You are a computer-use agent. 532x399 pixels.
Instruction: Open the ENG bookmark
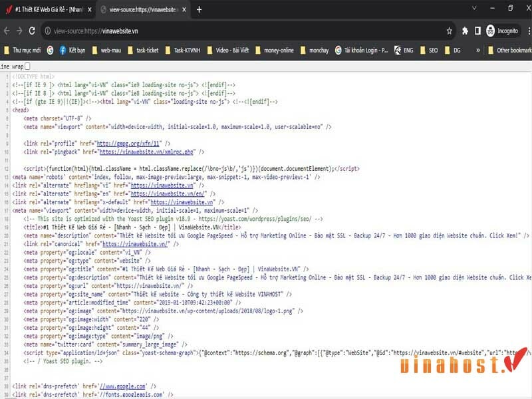[404, 51]
